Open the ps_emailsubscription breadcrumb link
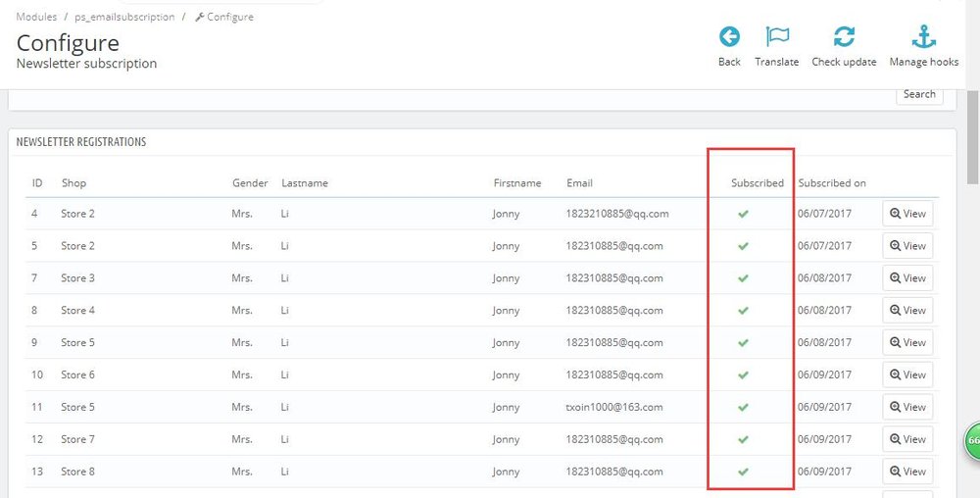This screenshot has height=498, width=980. tap(124, 17)
